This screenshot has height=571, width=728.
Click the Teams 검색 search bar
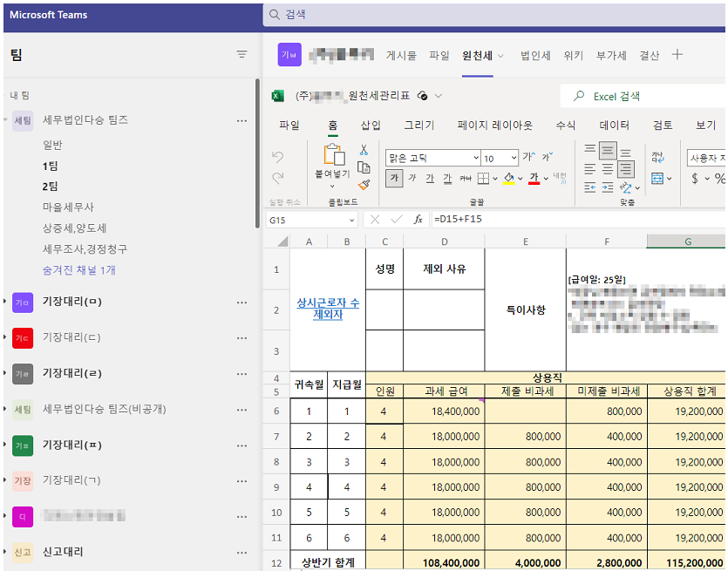click(493, 15)
